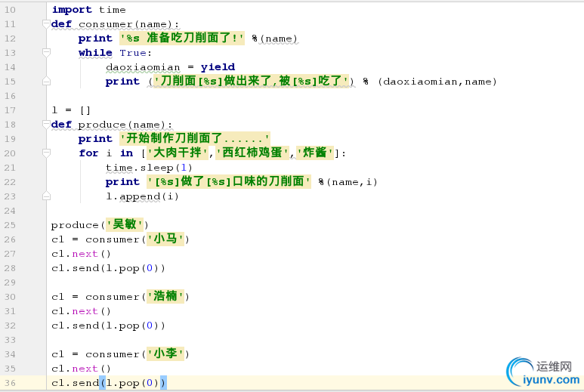Collapse the produce function fold marker

[x=46, y=125]
